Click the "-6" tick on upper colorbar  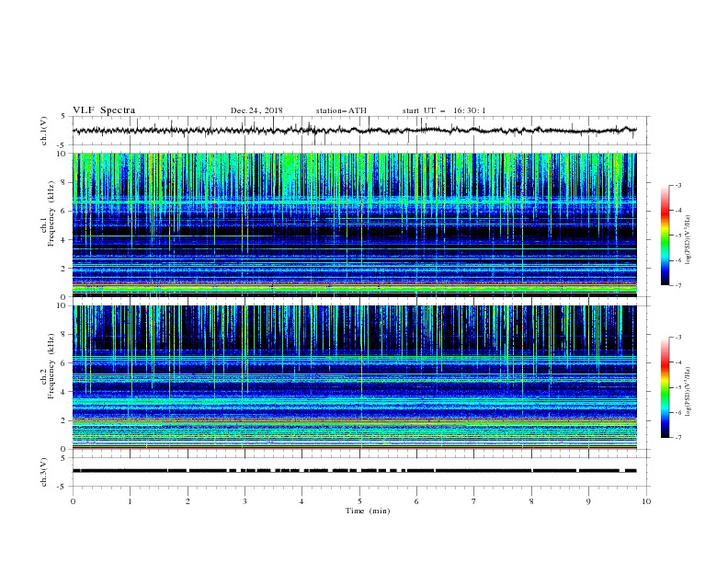(678, 260)
